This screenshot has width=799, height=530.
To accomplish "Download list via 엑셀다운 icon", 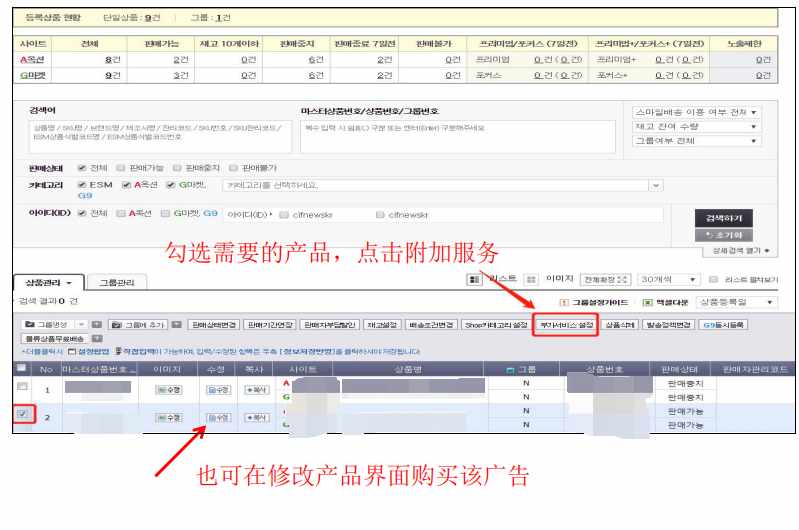I will [648, 303].
